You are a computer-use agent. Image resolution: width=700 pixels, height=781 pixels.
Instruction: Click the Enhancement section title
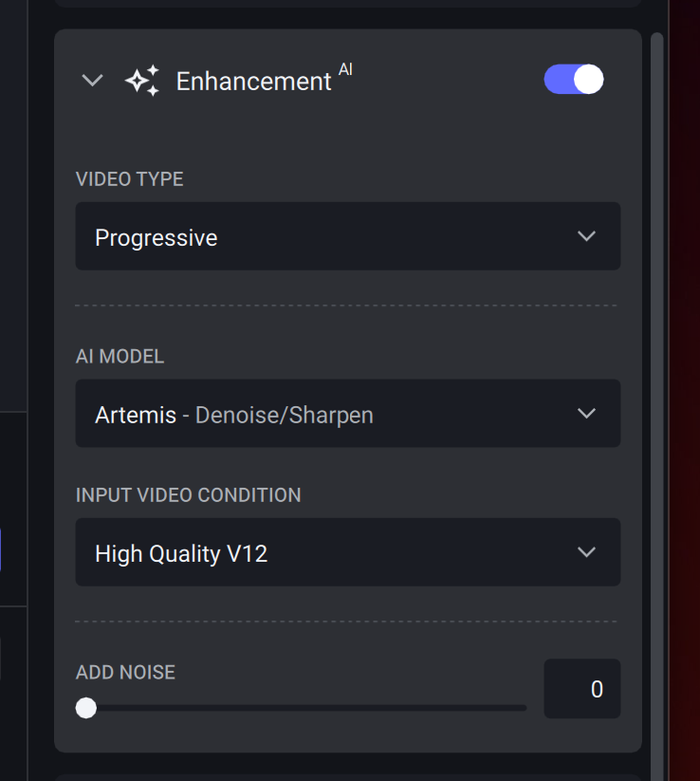click(x=253, y=82)
